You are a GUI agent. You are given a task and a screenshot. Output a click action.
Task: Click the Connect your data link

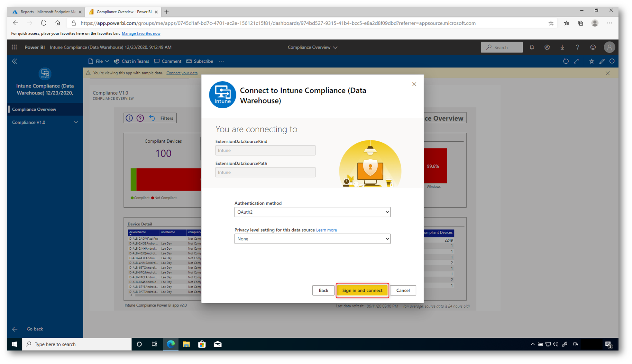click(182, 73)
